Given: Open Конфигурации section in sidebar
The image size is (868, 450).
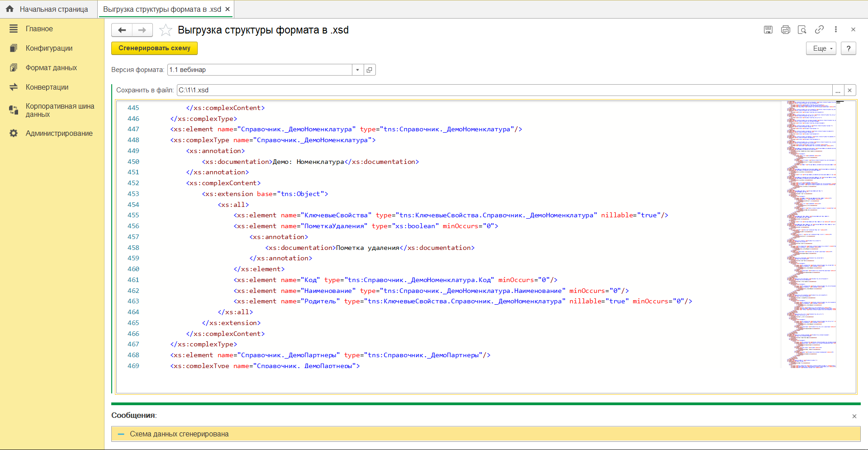Looking at the screenshot, I should (x=49, y=48).
